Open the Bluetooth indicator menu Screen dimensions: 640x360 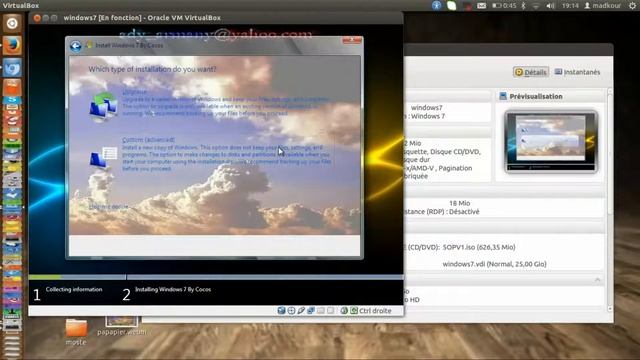click(524, 5)
